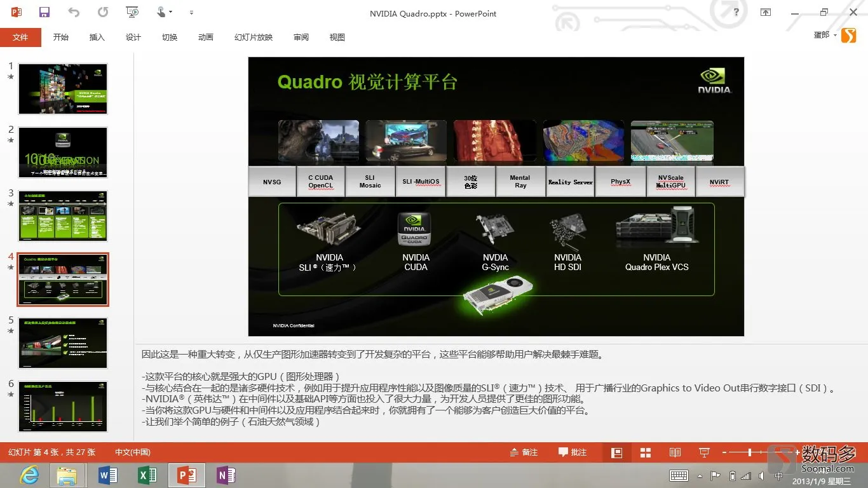
Task: Switch to Normal view icon
Action: [616, 452]
